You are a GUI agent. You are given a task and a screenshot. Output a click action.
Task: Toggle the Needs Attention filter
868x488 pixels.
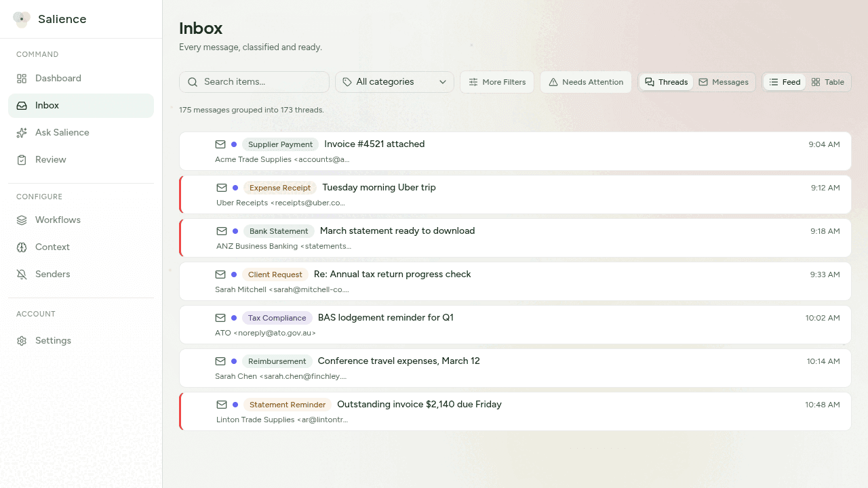click(586, 82)
